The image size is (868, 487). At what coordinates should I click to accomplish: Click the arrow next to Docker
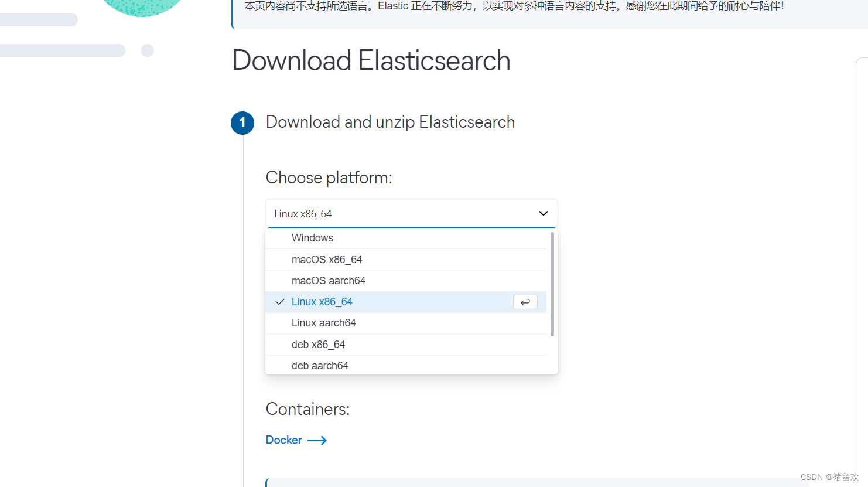317,441
